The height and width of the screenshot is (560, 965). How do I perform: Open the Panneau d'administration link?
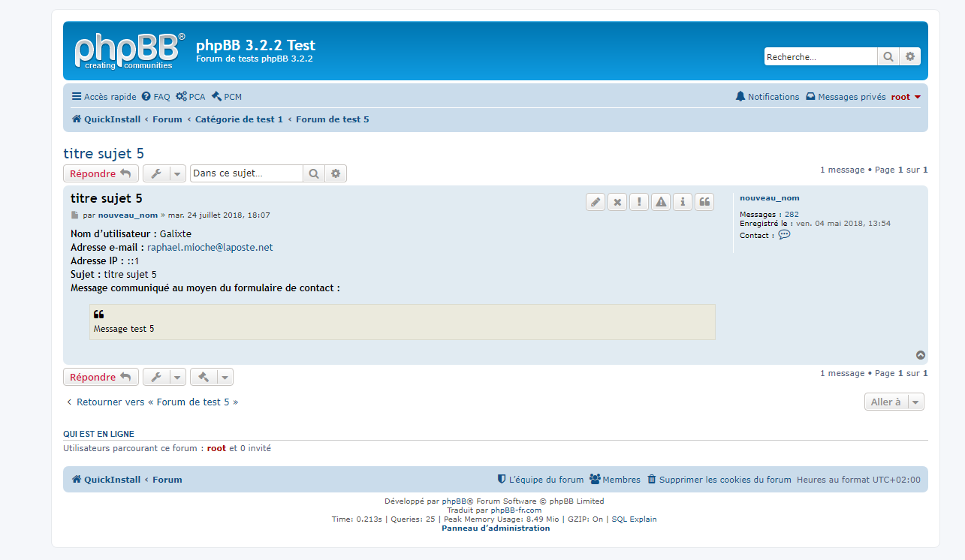click(x=496, y=528)
